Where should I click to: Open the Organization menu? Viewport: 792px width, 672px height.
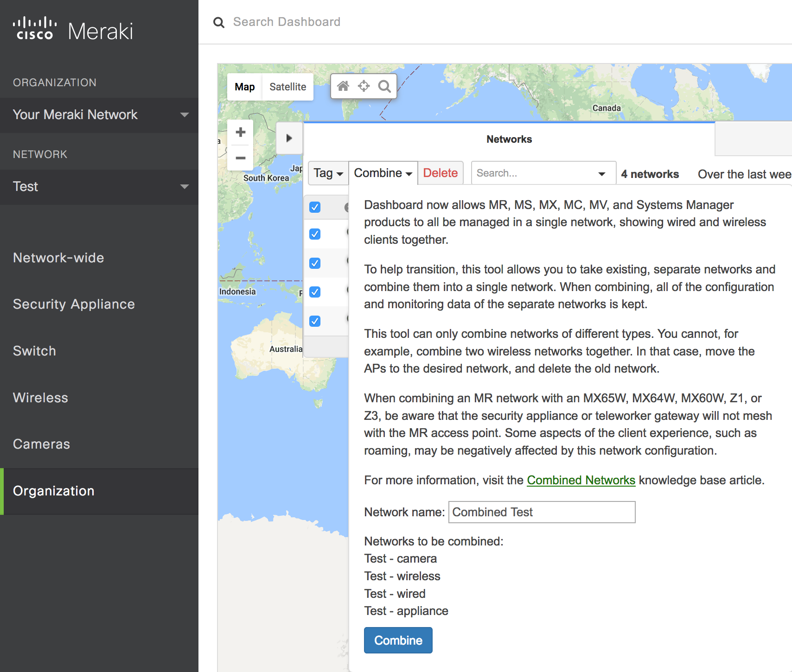99,491
